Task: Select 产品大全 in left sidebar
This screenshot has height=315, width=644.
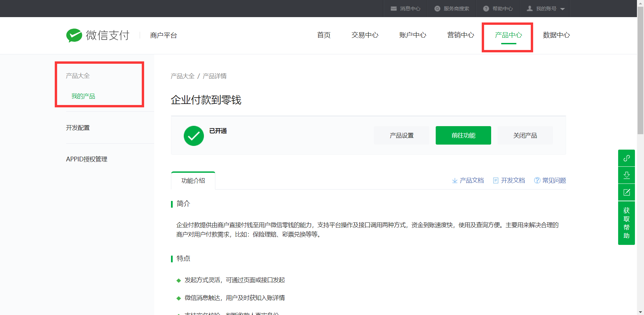Action: [78, 76]
